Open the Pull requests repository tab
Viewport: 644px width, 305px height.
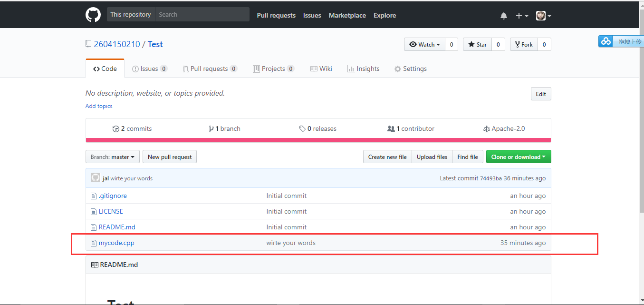tap(210, 69)
